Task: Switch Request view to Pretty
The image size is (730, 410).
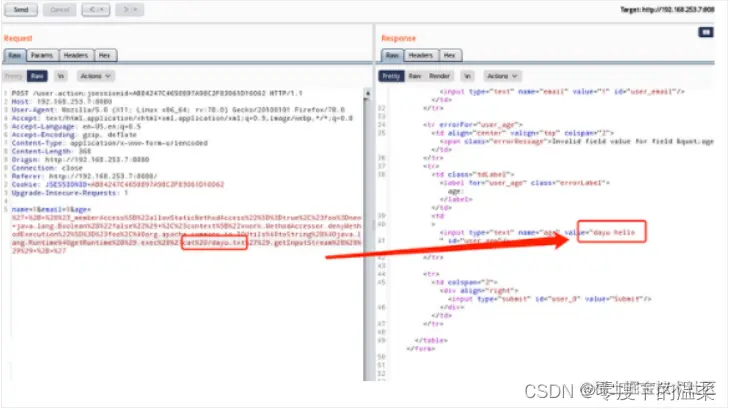Action: [14, 76]
